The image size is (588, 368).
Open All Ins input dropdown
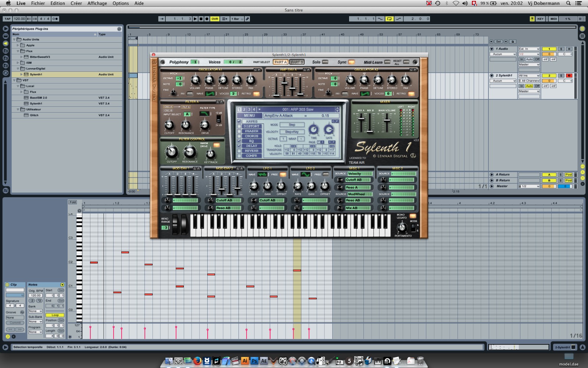tap(529, 75)
